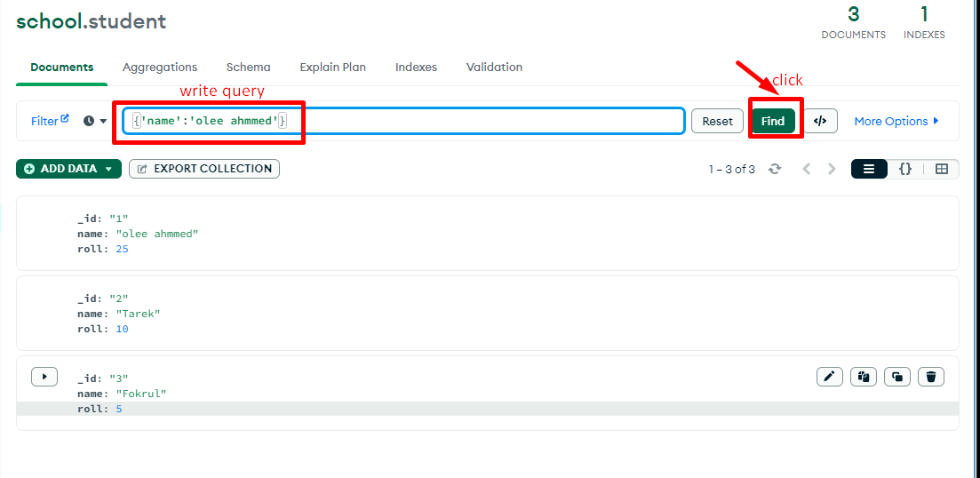Switch to the Aggregations tab

point(160,68)
